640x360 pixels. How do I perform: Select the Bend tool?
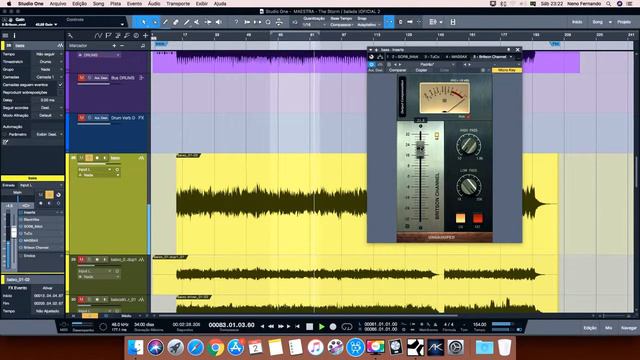208,22
